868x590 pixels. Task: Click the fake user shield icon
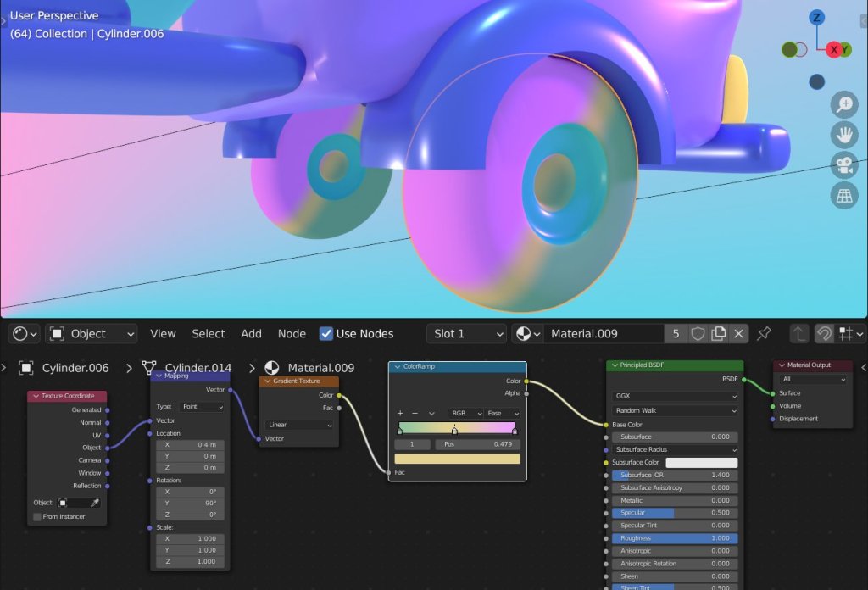[698, 333]
